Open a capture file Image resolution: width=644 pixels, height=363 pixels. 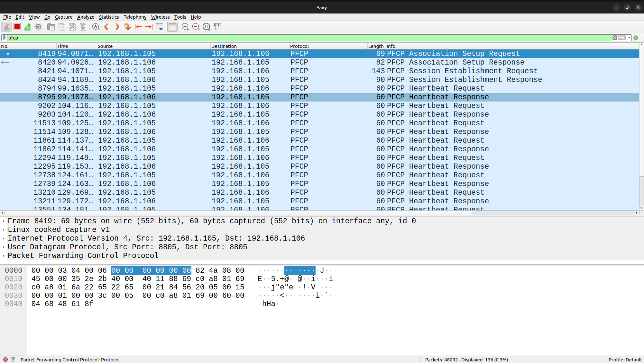tap(51, 27)
